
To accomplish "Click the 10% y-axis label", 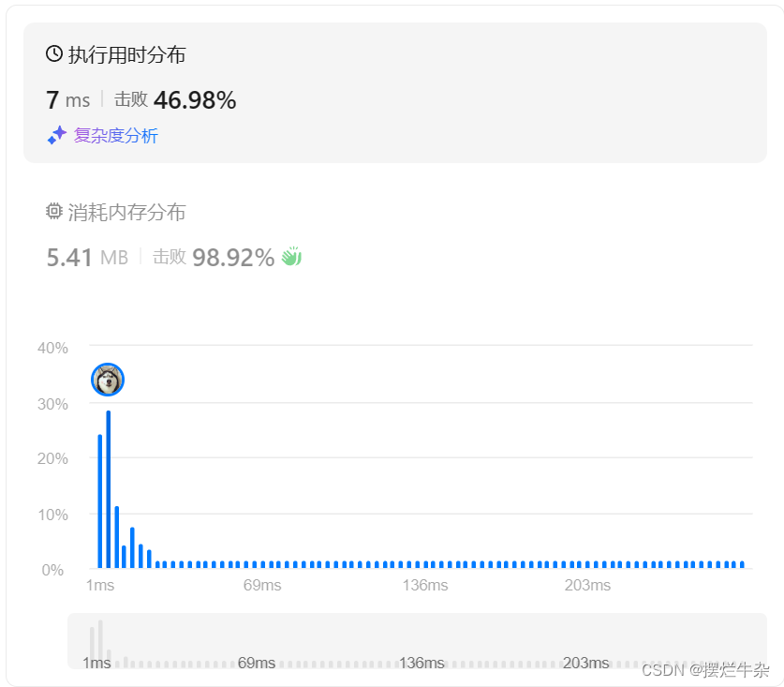I will click(52, 515).
